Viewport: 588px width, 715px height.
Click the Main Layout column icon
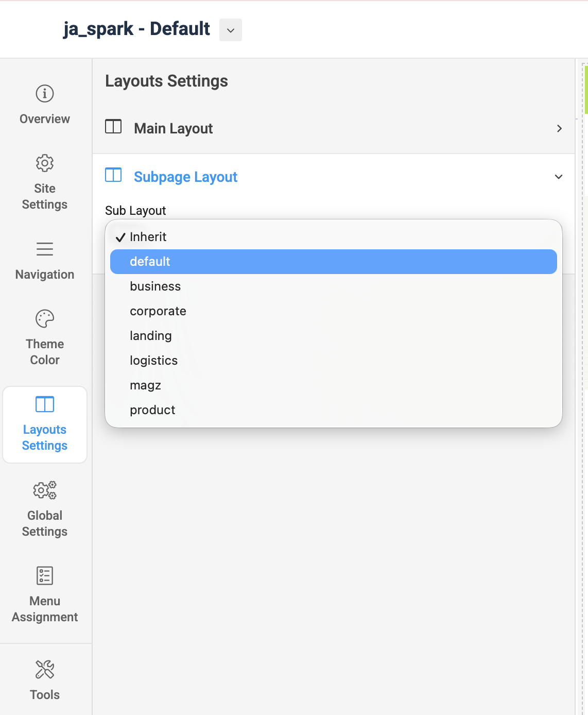click(x=113, y=126)
